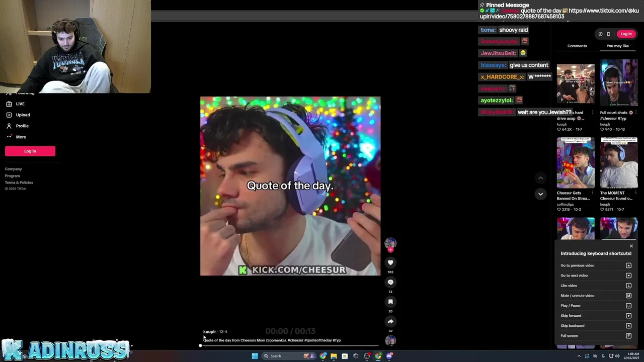This screenshot has height=362, width=644.
Task: Click 'Mute / unmute video' shortcut row
Action: click(596, 296)
